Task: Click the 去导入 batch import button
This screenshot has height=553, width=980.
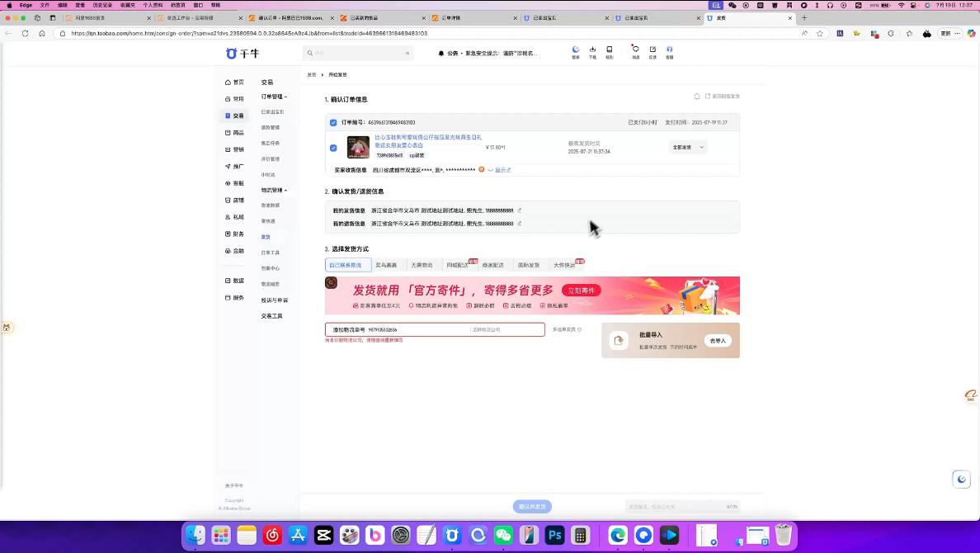Action: pyautogui.click(x=717, y=340)
